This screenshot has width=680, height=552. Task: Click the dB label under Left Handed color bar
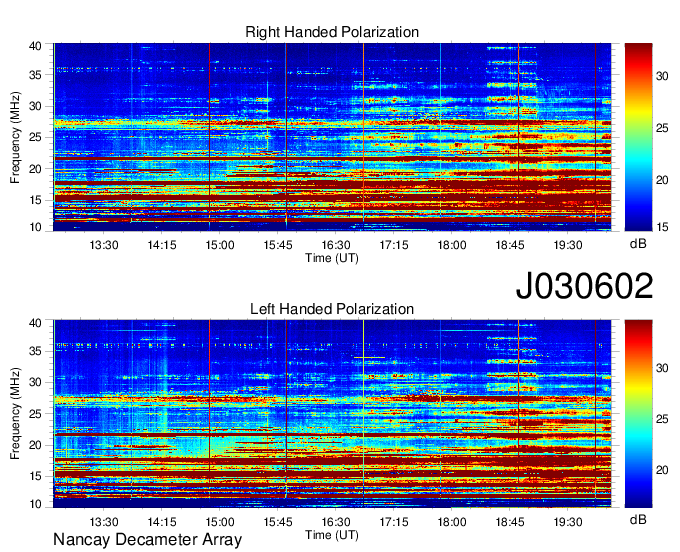[638, 519]
